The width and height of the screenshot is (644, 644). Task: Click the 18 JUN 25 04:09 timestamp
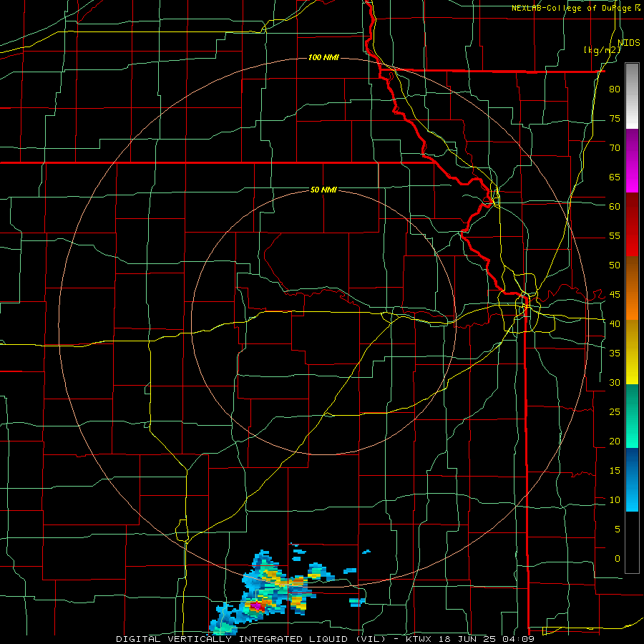tap(487, 639)
